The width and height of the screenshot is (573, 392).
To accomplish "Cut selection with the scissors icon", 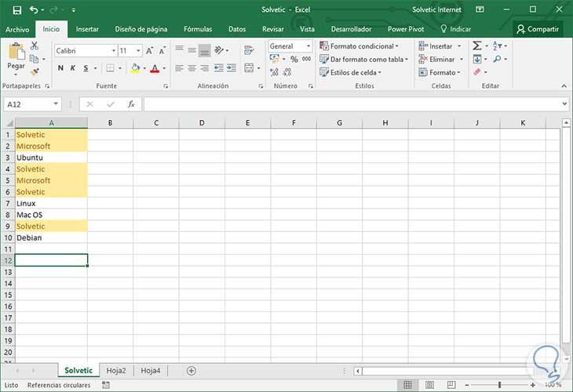I will tap(35, 45).
